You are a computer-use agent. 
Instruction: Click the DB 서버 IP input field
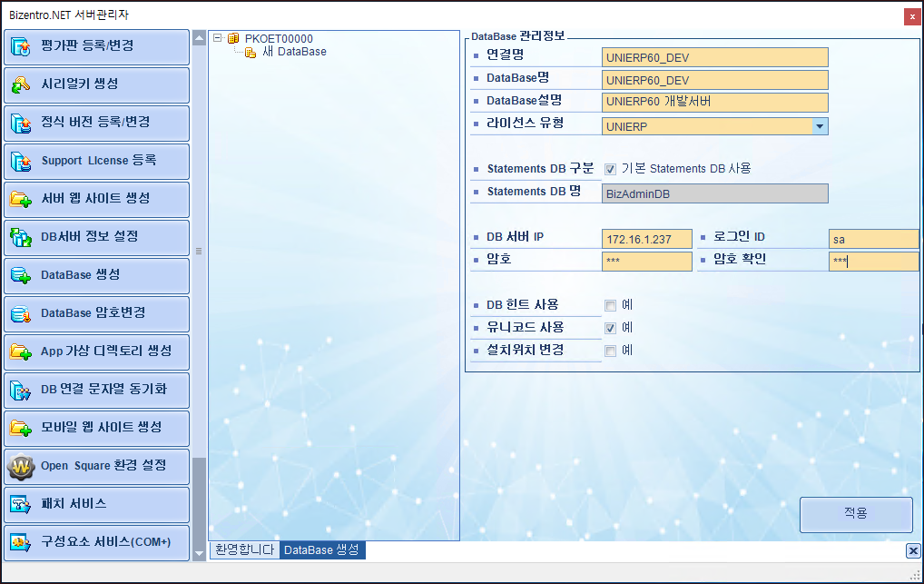tap(646, 239)
